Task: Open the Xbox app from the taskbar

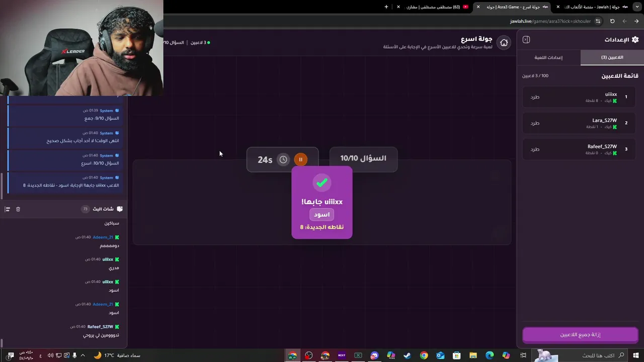Action: [x=358, y=355]
